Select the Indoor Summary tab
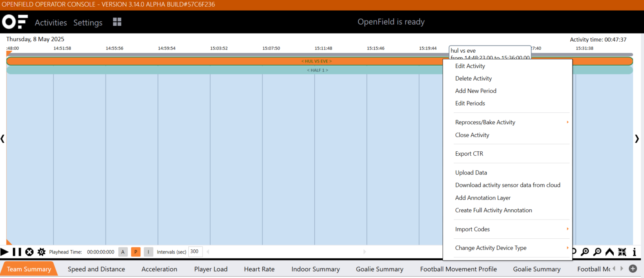The image size is (644, 278). click(x=316, y=269)
